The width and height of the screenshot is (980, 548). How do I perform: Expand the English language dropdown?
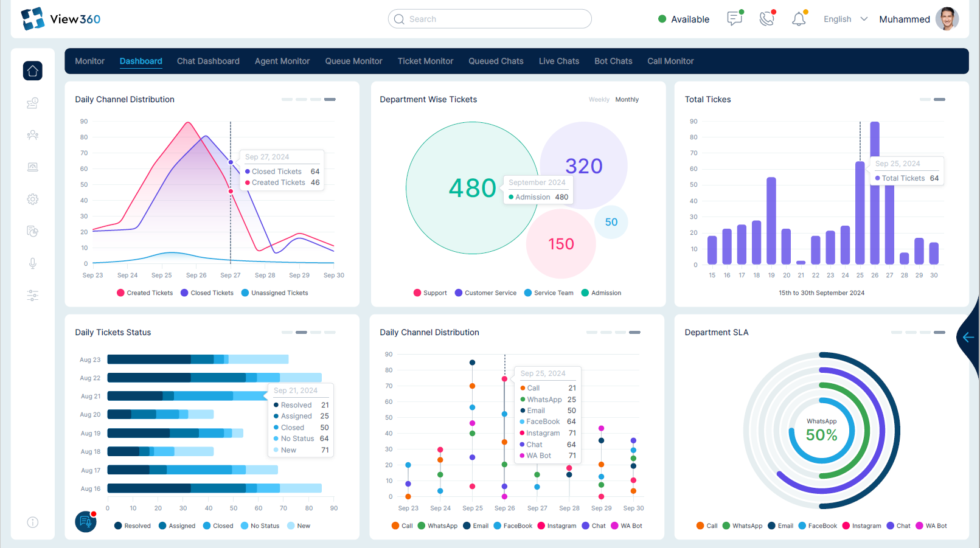point(846,19)
